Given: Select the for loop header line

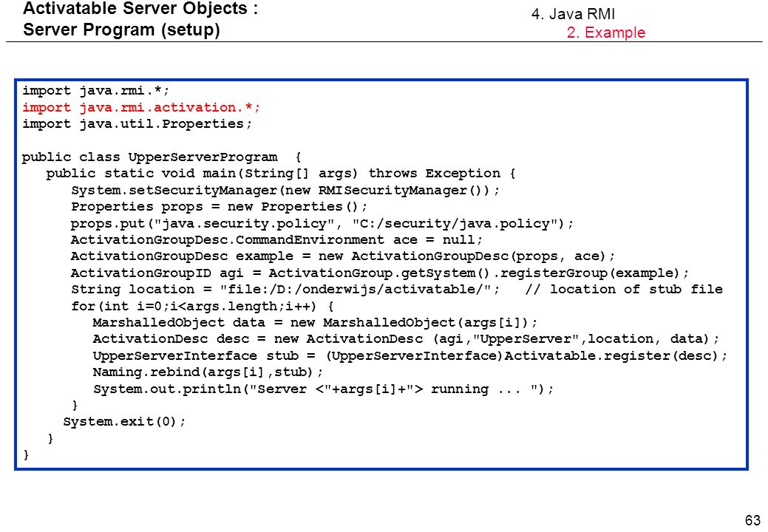Looking at the screenshot, I should tap(203, 307).
